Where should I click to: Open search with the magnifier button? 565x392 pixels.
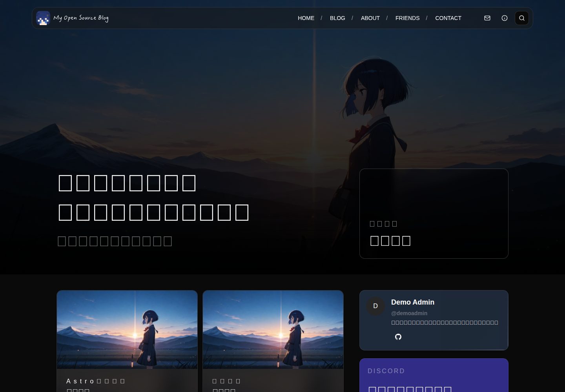[x=522, y=18]
